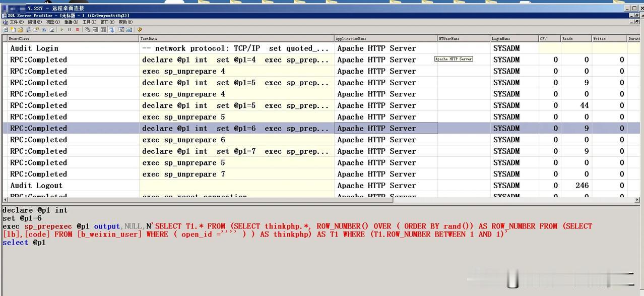The width and height of the screenshot is (644, 296).
Task: Click 'declare @p1 int' in detail pane
Action: (x=35, y=210)
